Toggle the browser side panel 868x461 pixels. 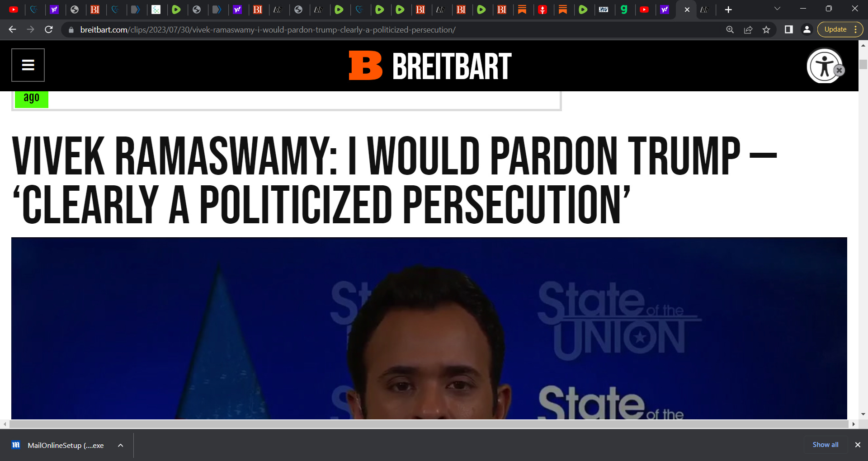coord(789,30)
